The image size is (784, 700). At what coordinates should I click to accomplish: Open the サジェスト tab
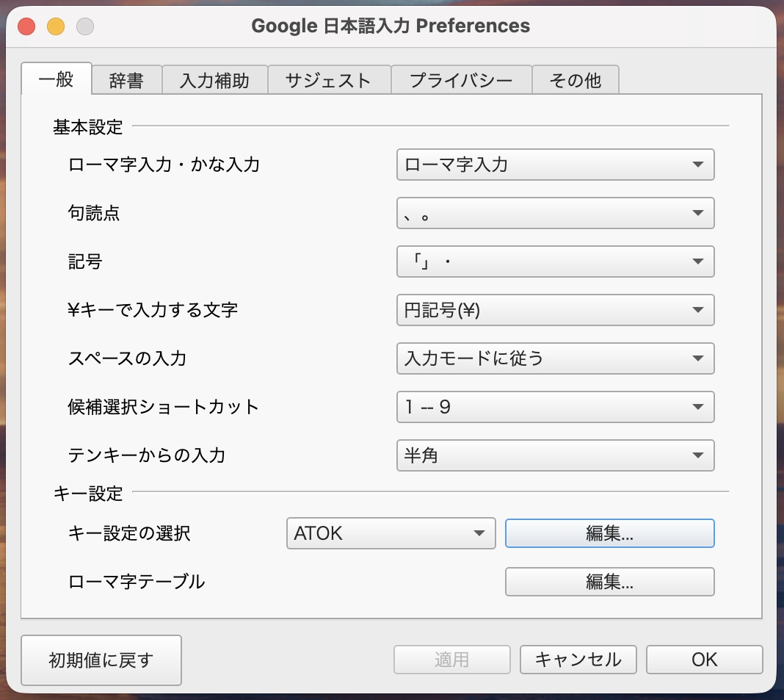[x=328, y=80]
